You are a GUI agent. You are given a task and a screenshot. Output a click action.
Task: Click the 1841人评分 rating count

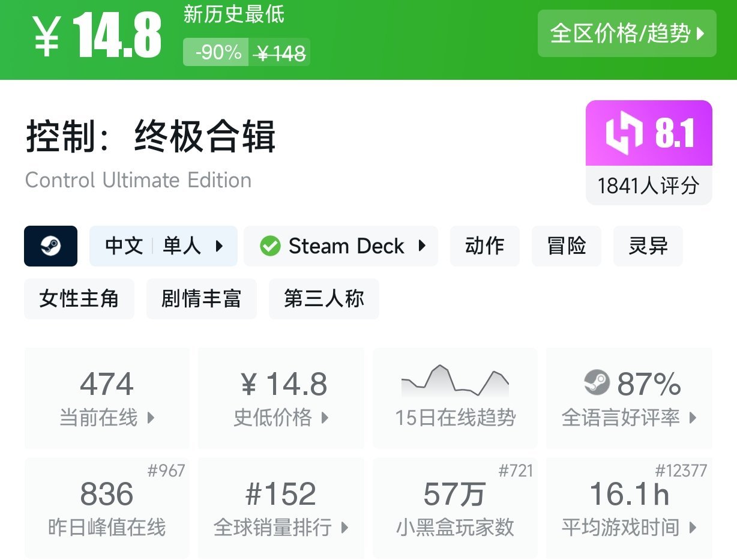649,186
